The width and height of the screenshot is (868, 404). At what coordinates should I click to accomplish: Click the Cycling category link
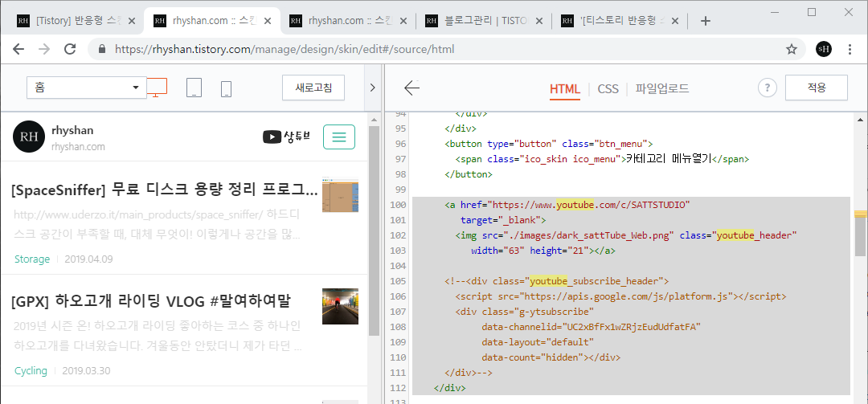coord(31,371)
